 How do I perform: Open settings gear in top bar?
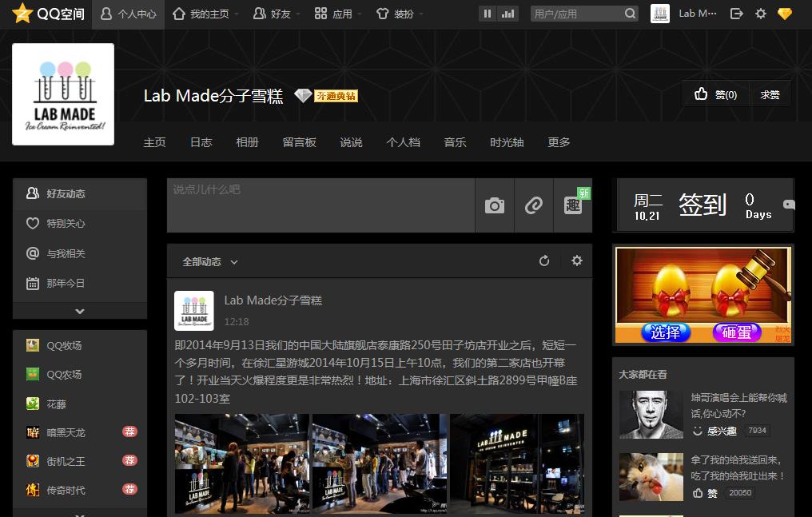761,14
